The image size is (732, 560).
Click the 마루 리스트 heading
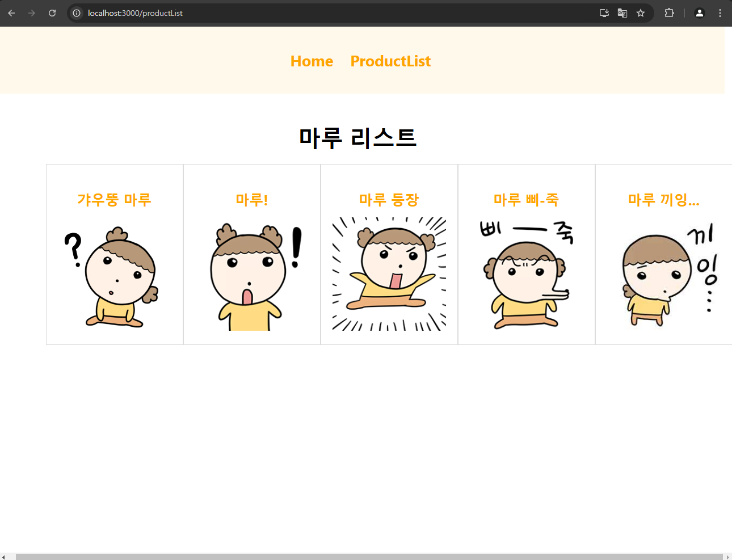click(x=358, y=138)
